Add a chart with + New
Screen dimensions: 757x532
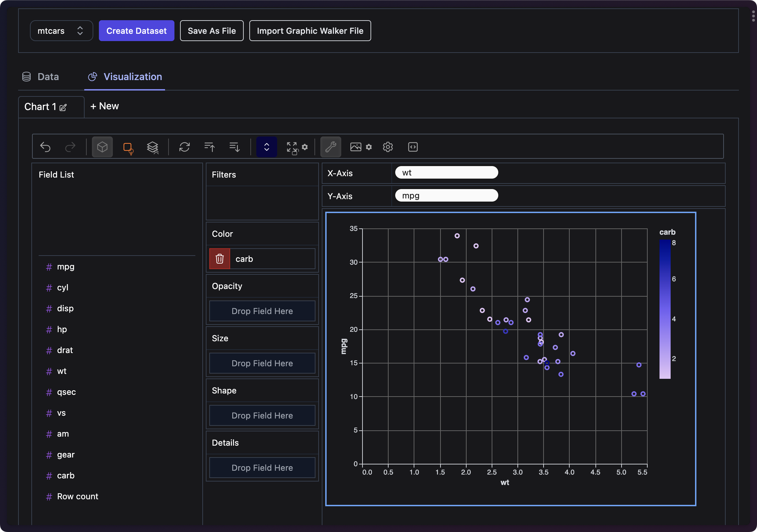click(104, 106)
